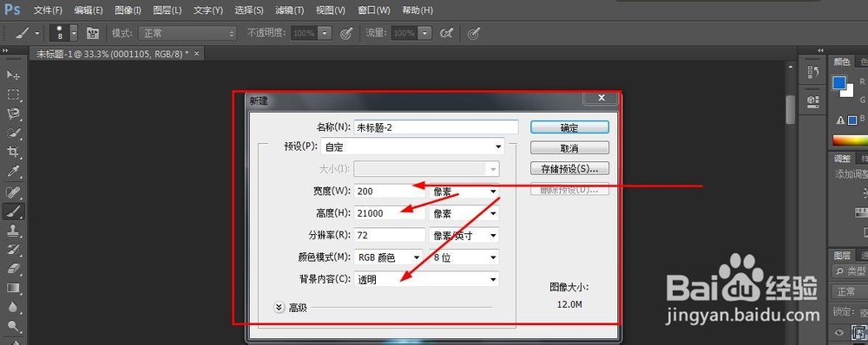The image size is (868, 345).
Task: Open the History panel icon
Action: click(x=813, y=72)
